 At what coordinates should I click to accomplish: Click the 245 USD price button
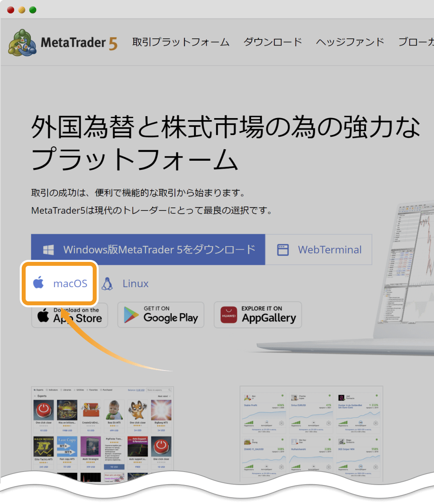[x=44, y=467]
